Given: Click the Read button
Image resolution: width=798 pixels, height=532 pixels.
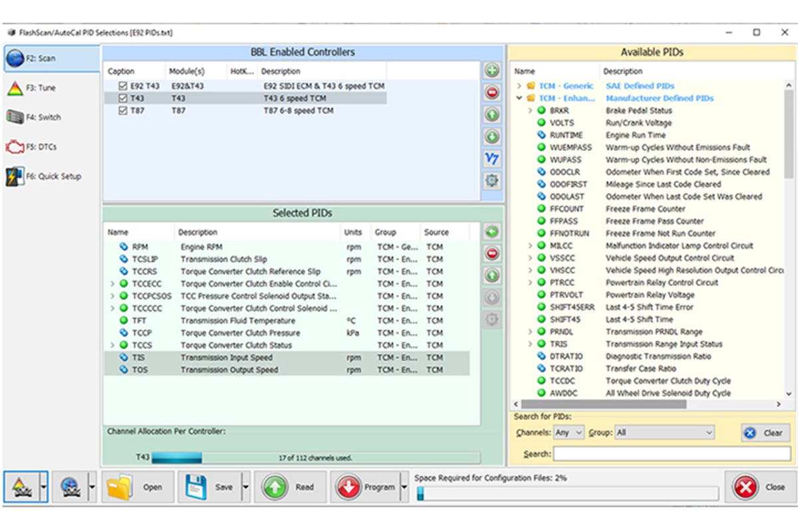Looking at the screenshot, I should (x=290, y=487).
